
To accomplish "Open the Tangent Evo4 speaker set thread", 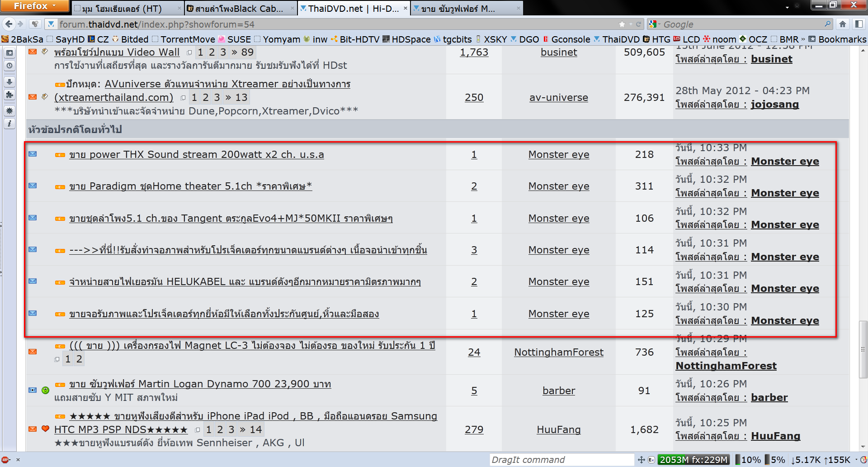I will click(x=231, y=218).
